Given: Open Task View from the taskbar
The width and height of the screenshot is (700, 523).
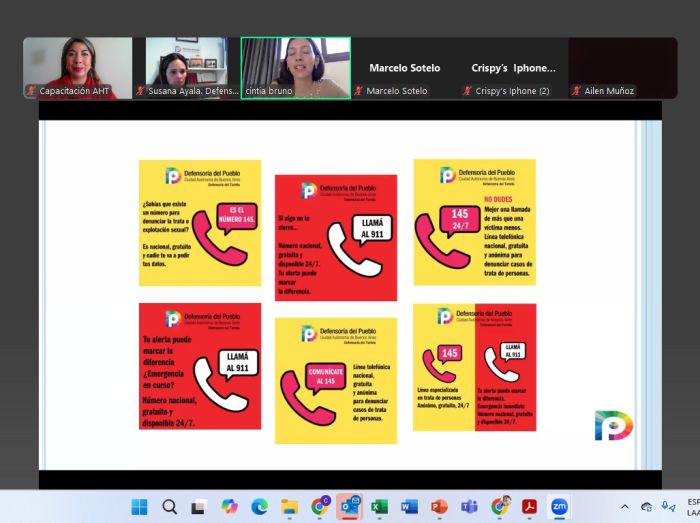Looking at the screenshot, I should pyautogui.click(x=199, y=506).
